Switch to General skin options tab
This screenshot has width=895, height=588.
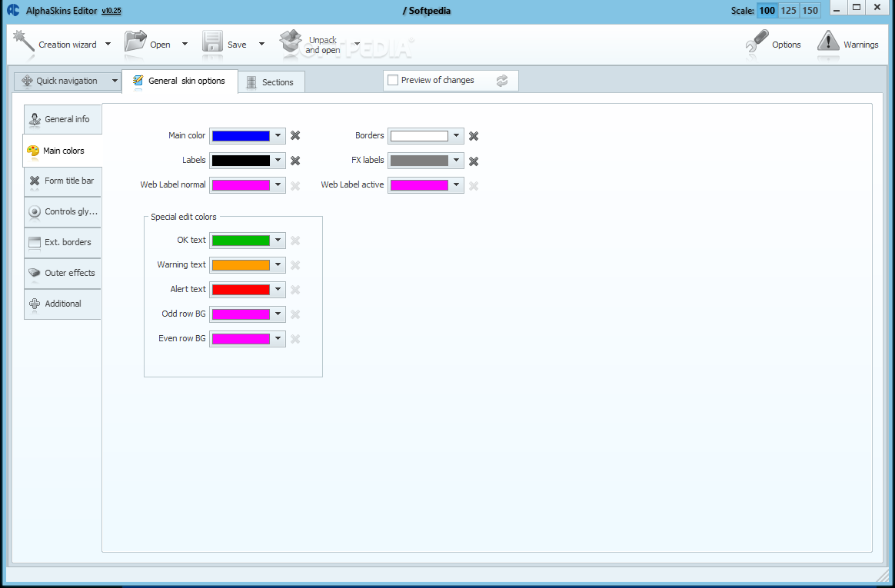(x=180, y=81)
